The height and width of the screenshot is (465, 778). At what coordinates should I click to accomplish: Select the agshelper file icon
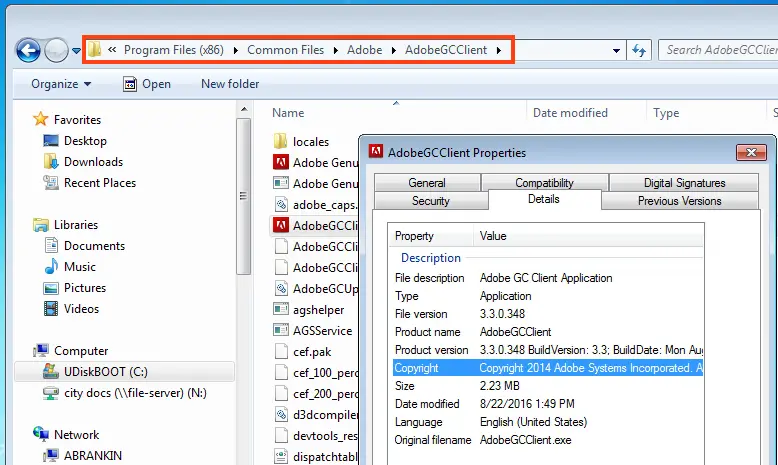[x=281, y=309]
